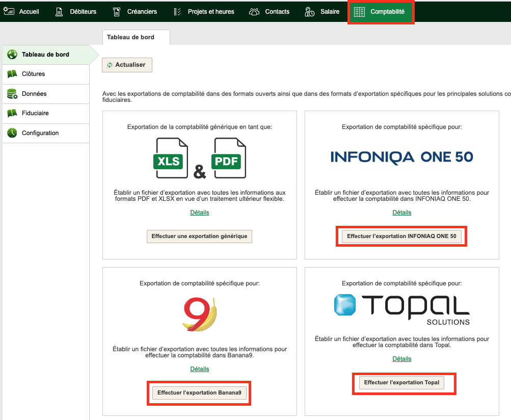Click the Créanciers invoice icon
Image resolution: width=511 pixels, height=420 pixels.
pyautogui.click(x=116, y=12)
